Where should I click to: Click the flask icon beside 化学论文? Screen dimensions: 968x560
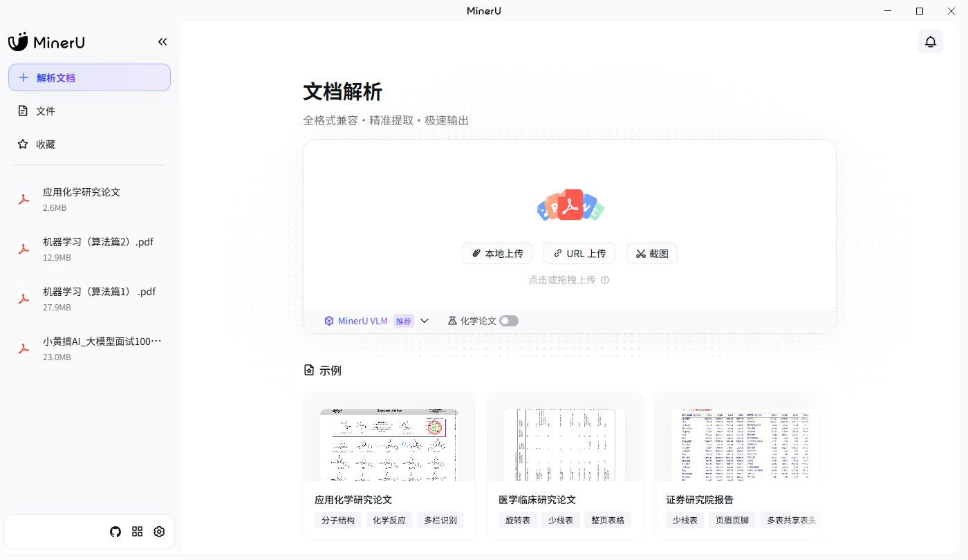(x=453, y=321)
